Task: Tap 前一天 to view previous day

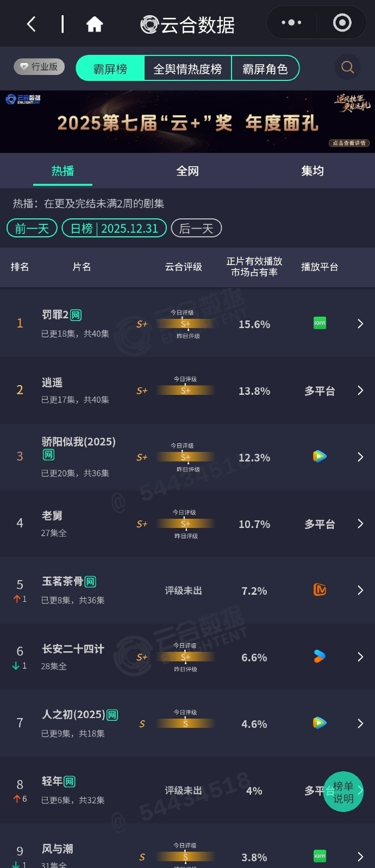Action: click(x=32, y=228)
